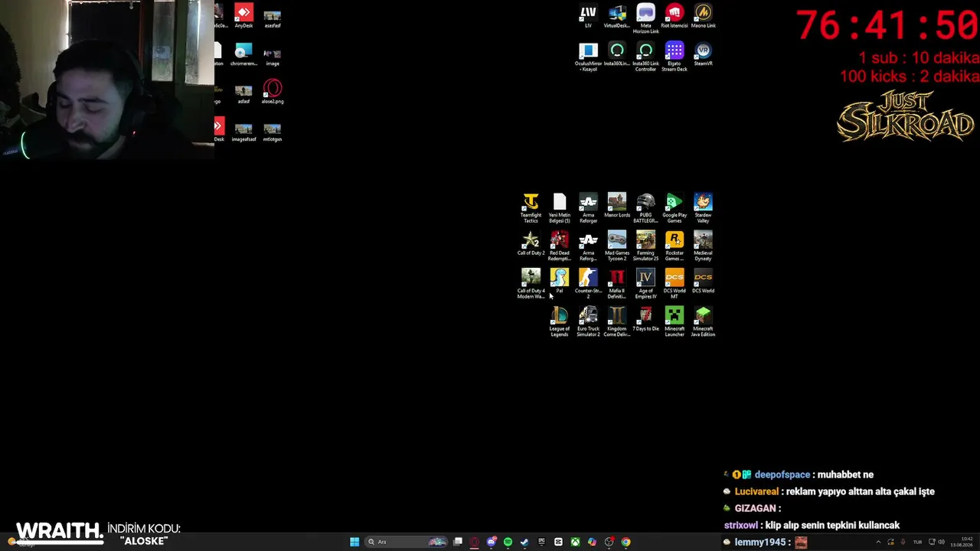This screenshot has width=980, height=551.
Task: Open Steam from the taskbar
Action: [524, 542]
